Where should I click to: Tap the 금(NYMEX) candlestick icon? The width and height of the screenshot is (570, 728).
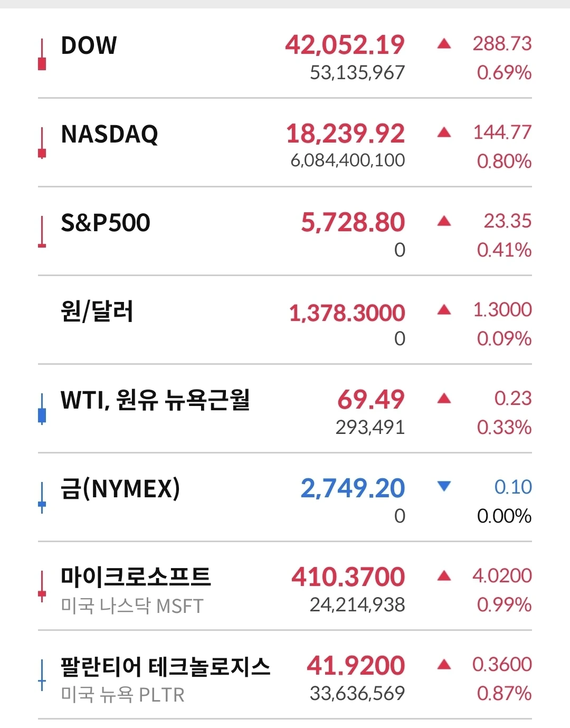42,498
